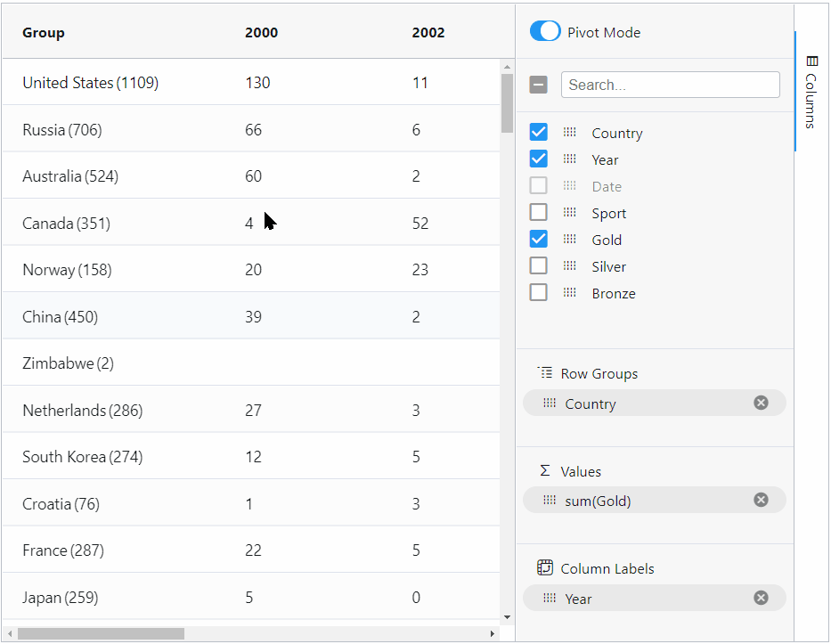Click the drag grip beside Gold field

[x=569, y=239]
